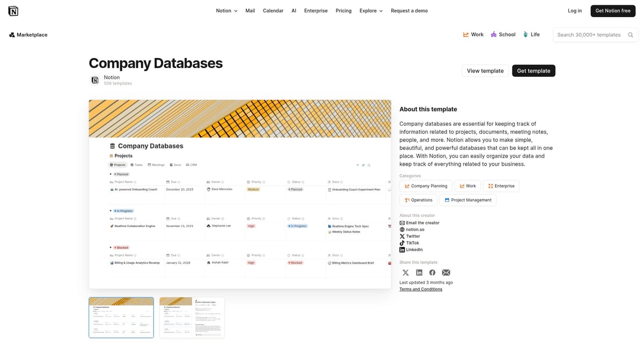This screenshot has height=362, width=644.
Task: Switch to the School templates tab
Action: click(x=503, y=34)
